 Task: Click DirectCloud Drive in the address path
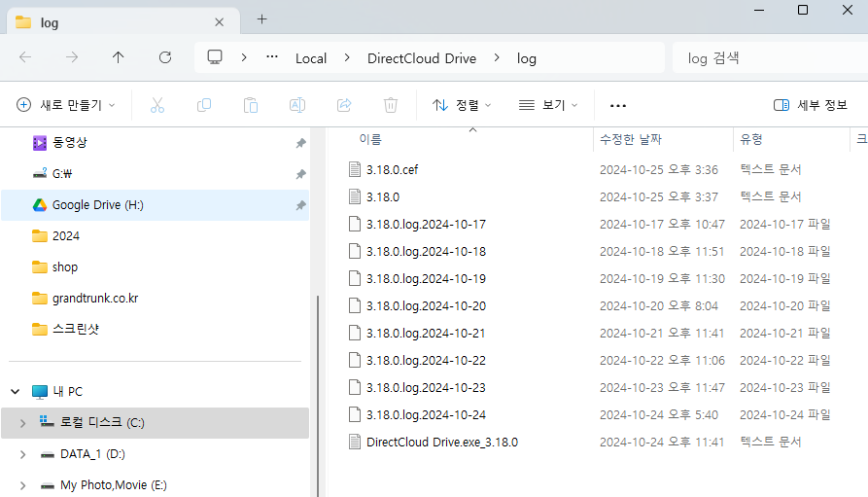click(x=422, y=58)
